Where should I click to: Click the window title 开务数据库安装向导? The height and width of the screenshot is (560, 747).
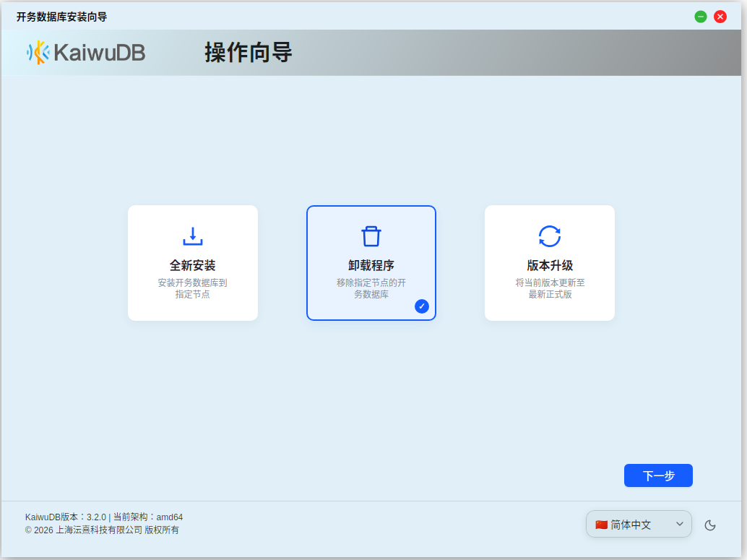pos(61,17)
